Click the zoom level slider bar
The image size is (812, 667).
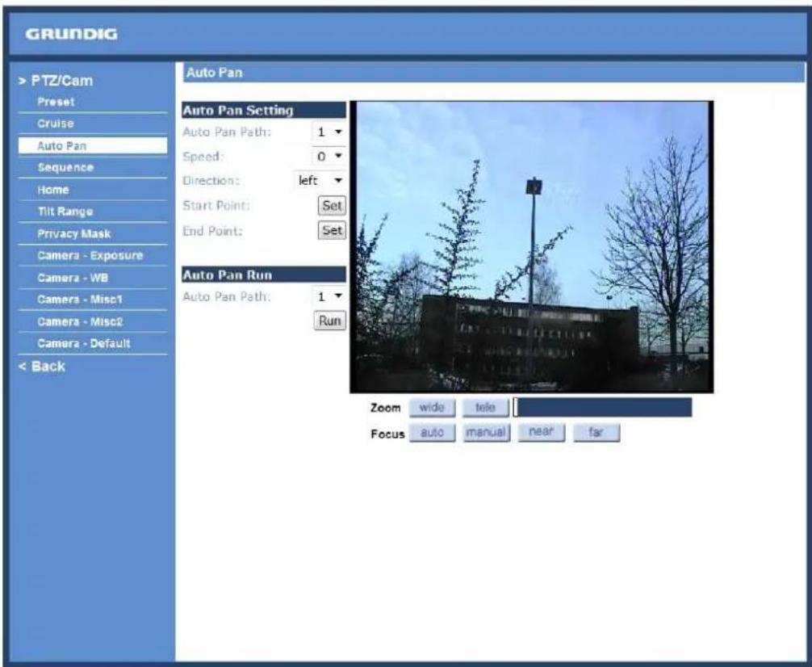pyautogui.click(x=603, y=408)
